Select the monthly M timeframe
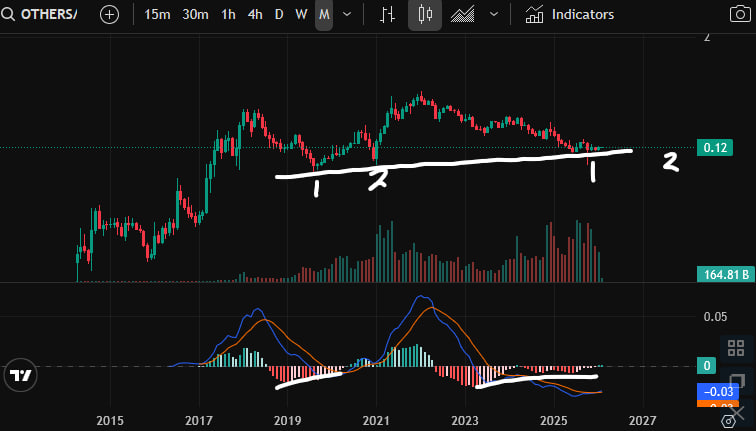 tap(324, 14)
